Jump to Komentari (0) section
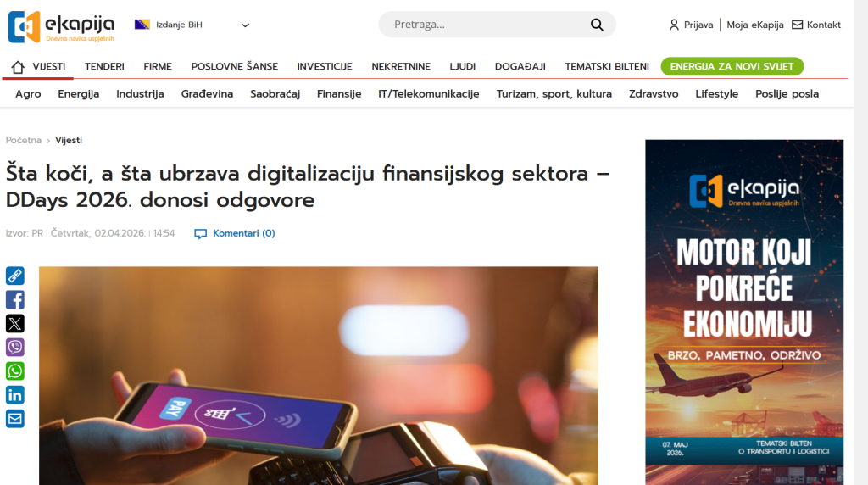 pos(242,233)
